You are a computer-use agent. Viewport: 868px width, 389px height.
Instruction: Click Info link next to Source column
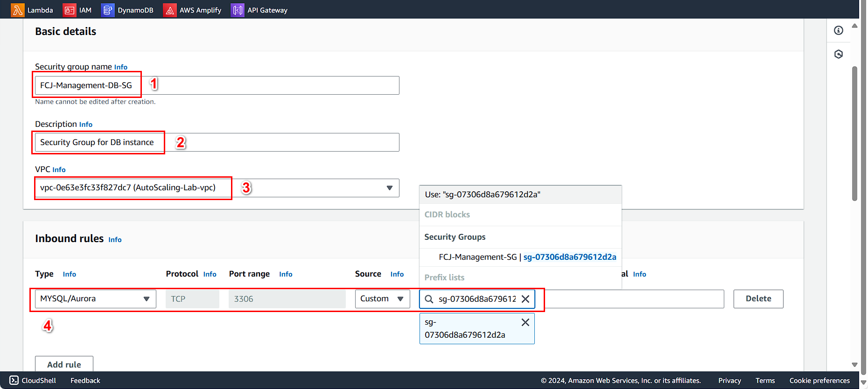(397, 274)
